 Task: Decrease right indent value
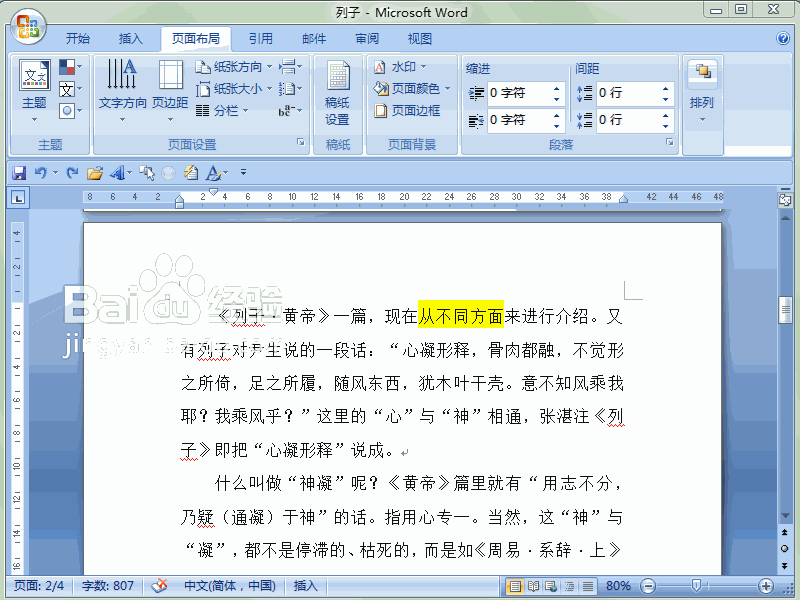point(557,126)
